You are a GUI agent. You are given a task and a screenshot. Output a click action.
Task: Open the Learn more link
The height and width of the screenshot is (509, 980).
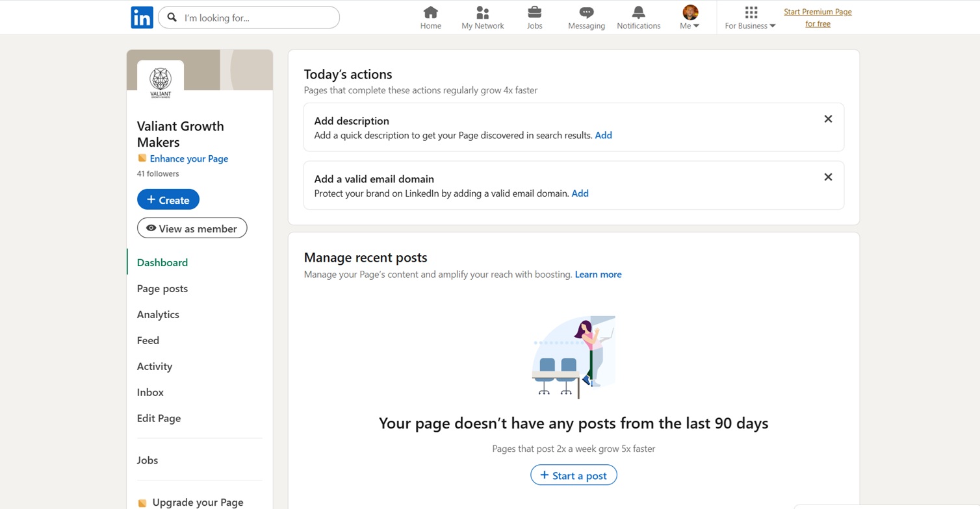pos(598,275)
